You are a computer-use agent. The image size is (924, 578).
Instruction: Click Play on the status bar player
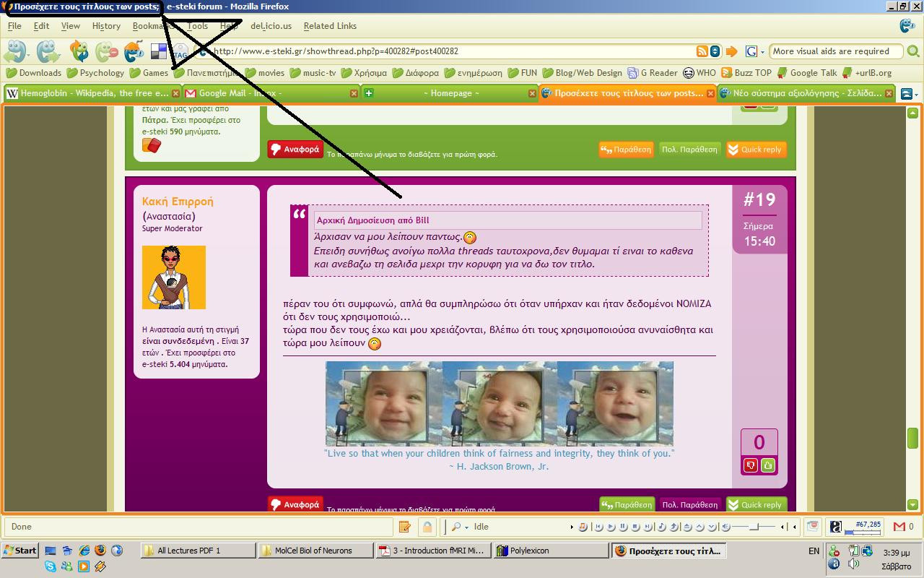click(611, 527)
